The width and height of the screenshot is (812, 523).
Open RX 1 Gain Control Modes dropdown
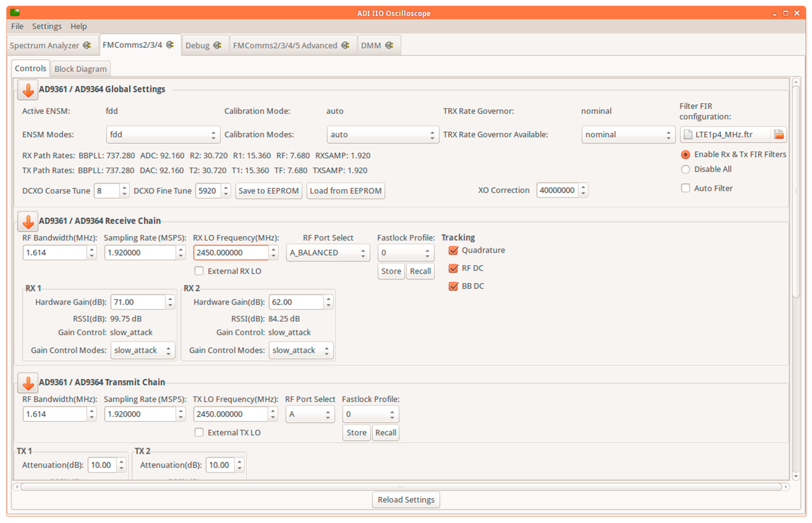[x=143, y=351]
